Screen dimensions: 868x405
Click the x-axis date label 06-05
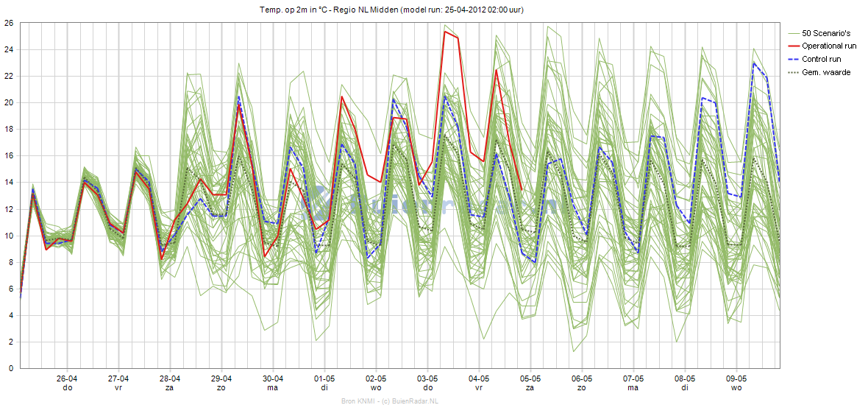click(x=582, y=379)
